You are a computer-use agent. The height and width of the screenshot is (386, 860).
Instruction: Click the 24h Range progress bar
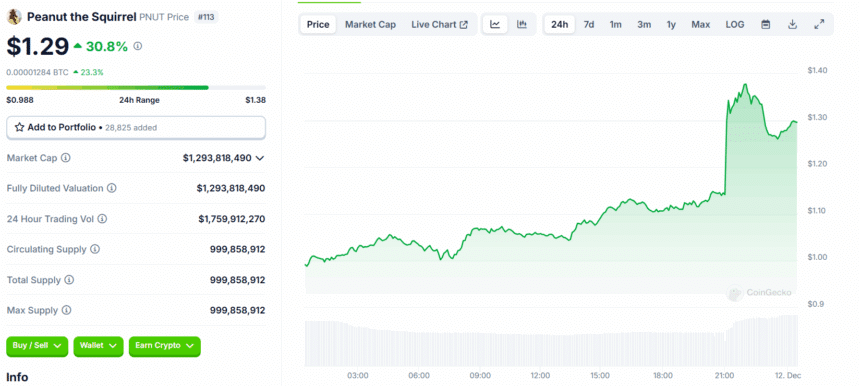pos(136,88)
